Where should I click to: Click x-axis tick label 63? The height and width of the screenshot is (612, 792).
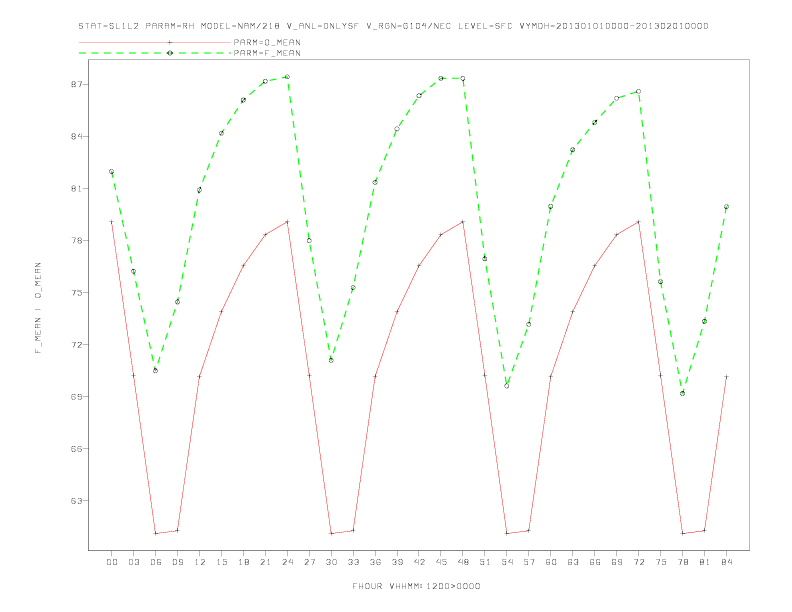click(573, 562)
